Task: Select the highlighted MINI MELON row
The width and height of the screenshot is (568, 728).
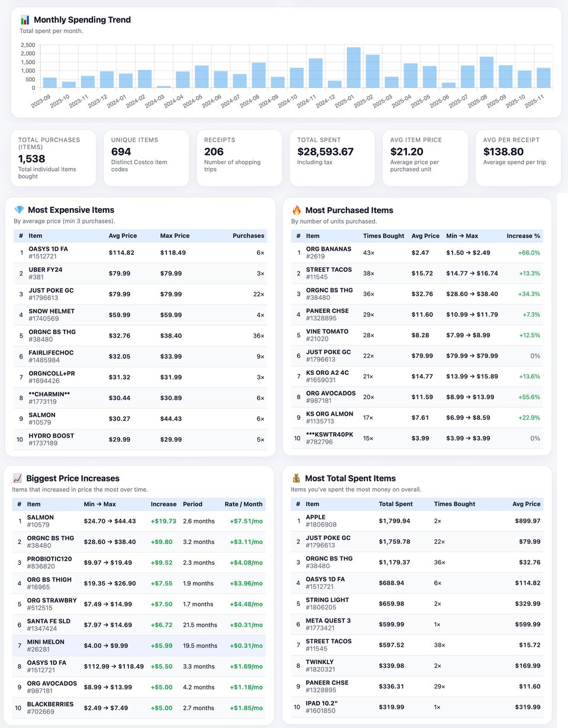Action: point(138,646)
